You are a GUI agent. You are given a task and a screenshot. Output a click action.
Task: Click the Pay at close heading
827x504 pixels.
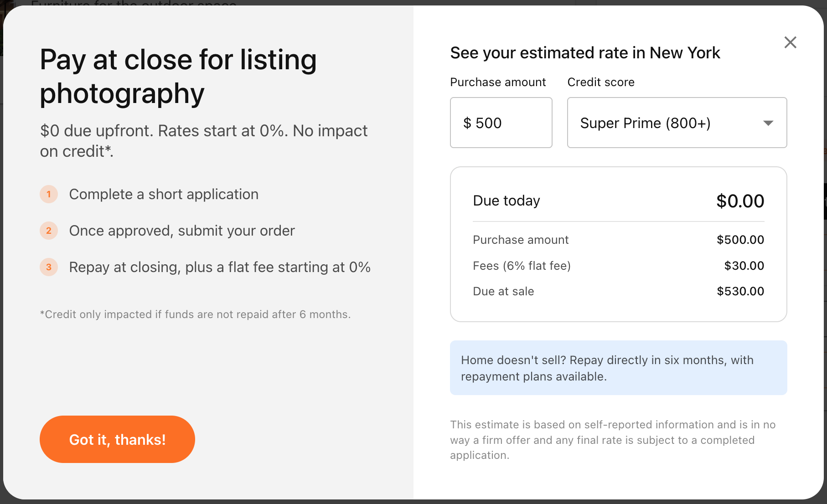coord(178,77)
